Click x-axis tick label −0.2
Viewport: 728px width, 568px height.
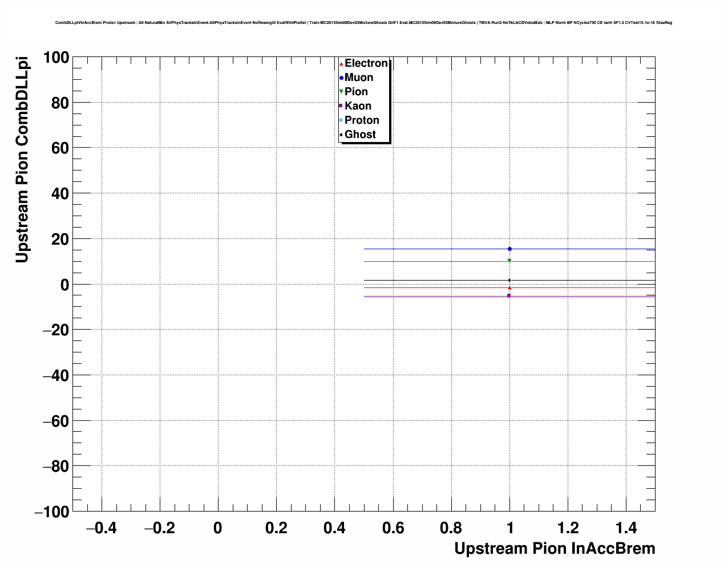tap(159, 528)
